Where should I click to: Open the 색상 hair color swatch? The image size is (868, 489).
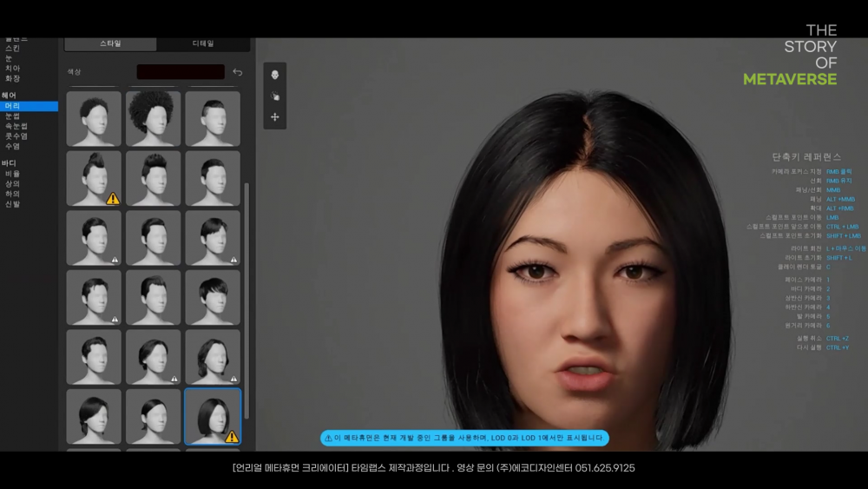click(x=181, y=72)
